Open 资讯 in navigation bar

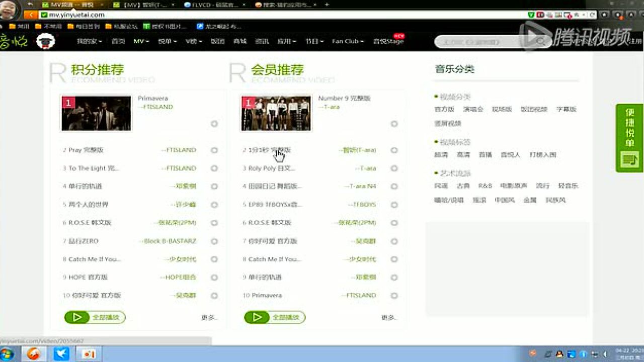262,42
